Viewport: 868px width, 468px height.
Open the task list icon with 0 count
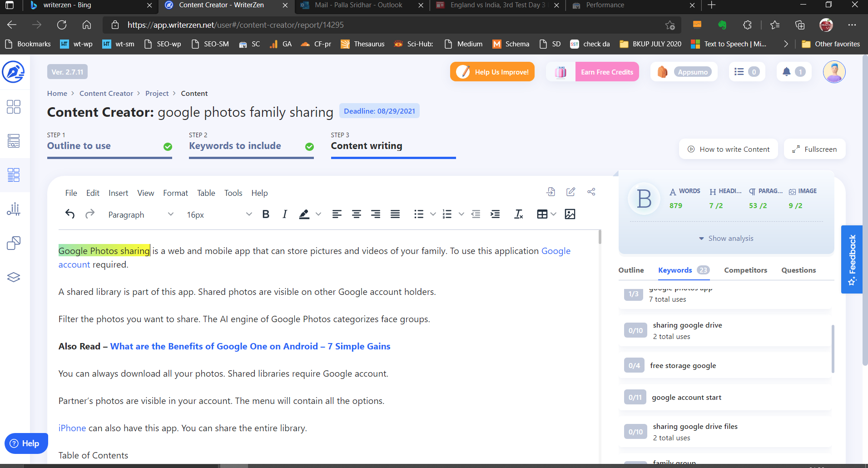[x=747, y=72]
